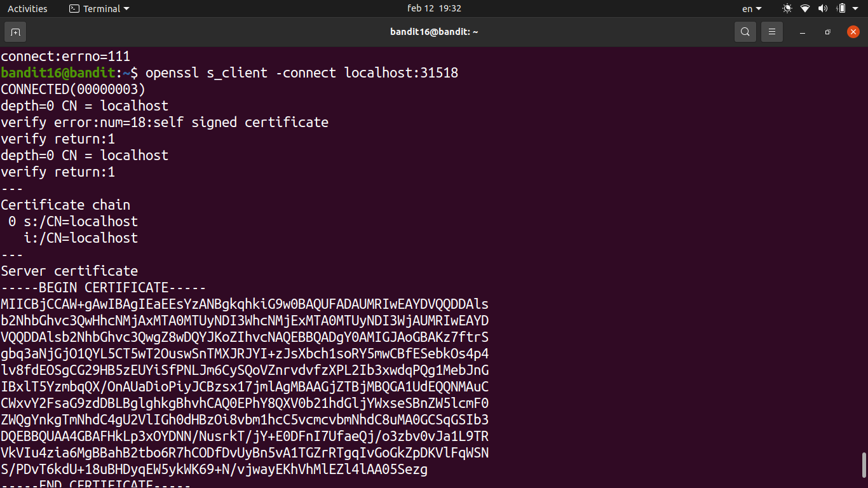This screenshot has height=488, width=868.
Task: Click the volume speaker icon
Action: click(x=823, y=9)
